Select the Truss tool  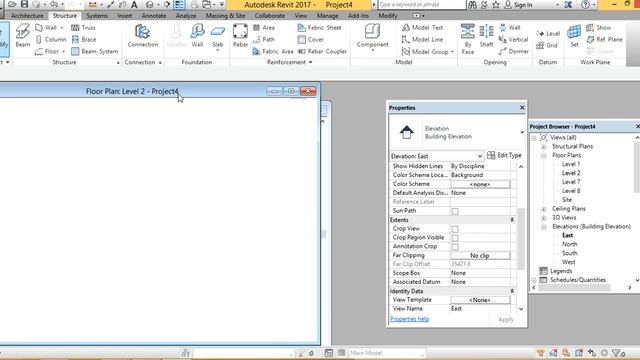[83, 27]
